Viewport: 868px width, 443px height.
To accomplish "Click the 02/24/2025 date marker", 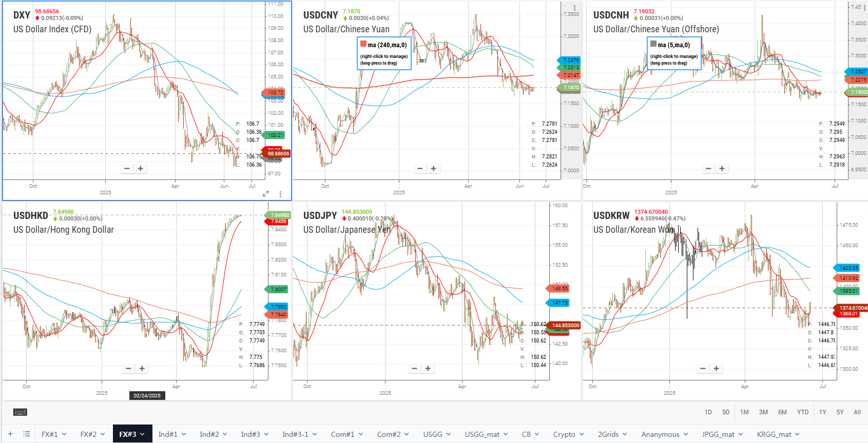I will click(147, 395).
